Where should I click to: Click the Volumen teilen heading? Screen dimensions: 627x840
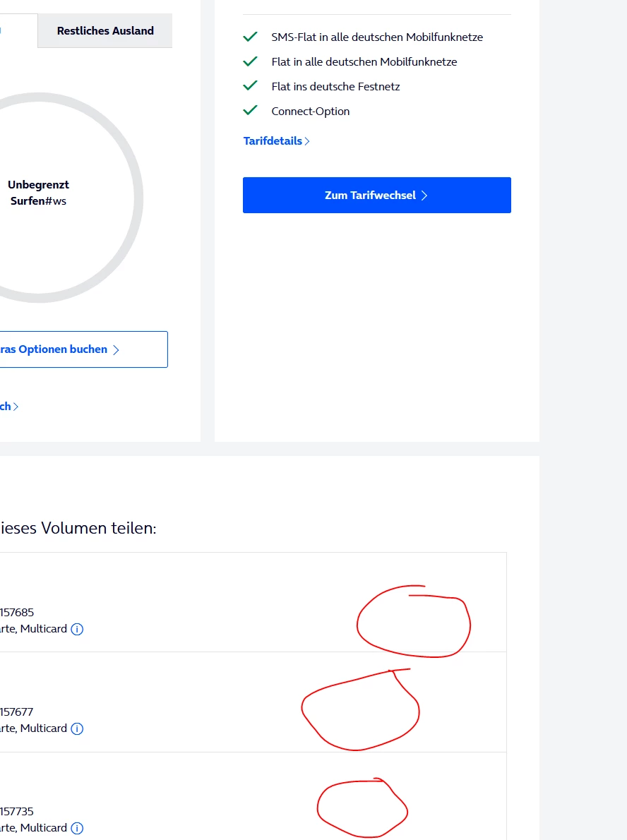78,528
